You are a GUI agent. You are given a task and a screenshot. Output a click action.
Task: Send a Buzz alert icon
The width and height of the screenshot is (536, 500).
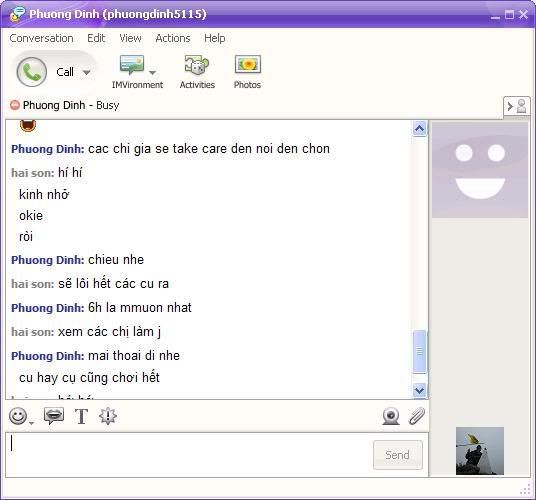(108, 416)
